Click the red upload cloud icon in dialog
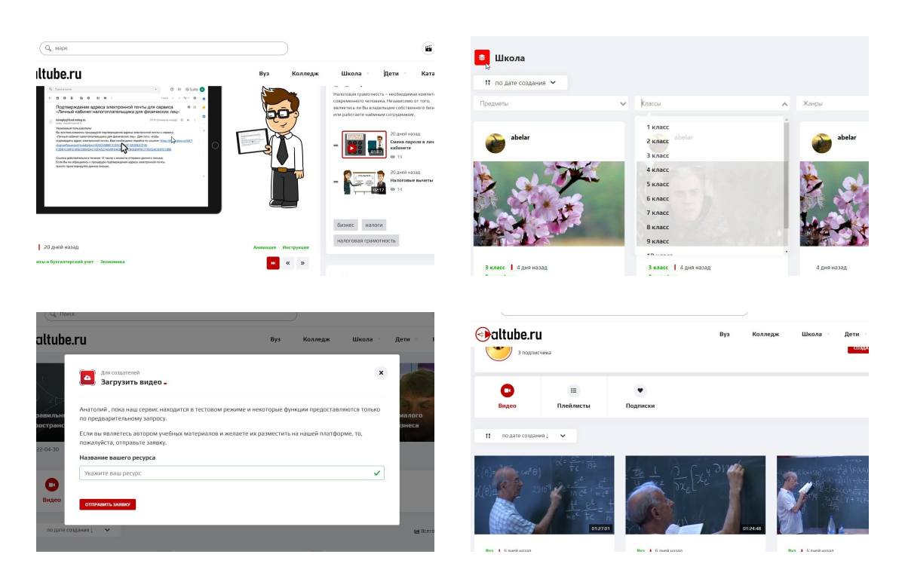 click(x=87, y=378)
